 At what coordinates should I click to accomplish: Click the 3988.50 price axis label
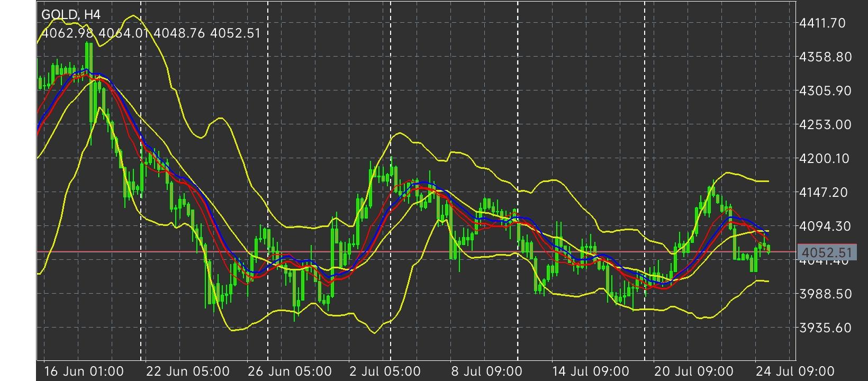pyautogui.click(x=826, y=294)
